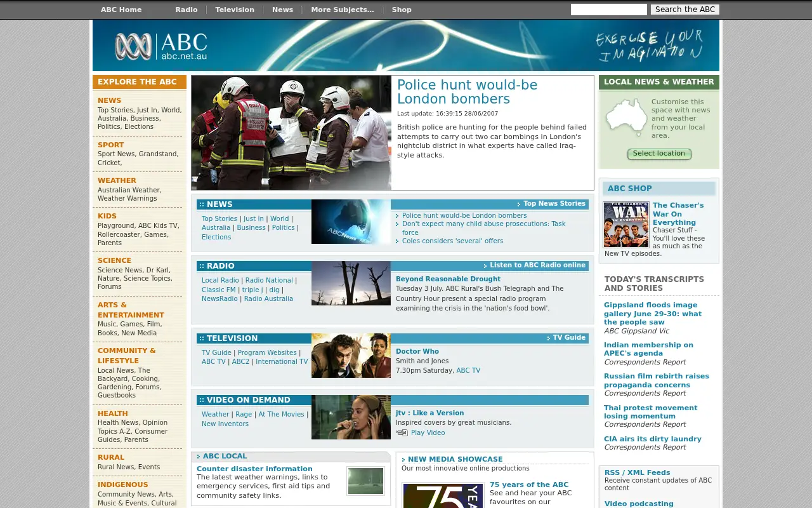Open the ABC News globe thumbnail
This screenshot has height=508, width=812.
pos(351,222)
